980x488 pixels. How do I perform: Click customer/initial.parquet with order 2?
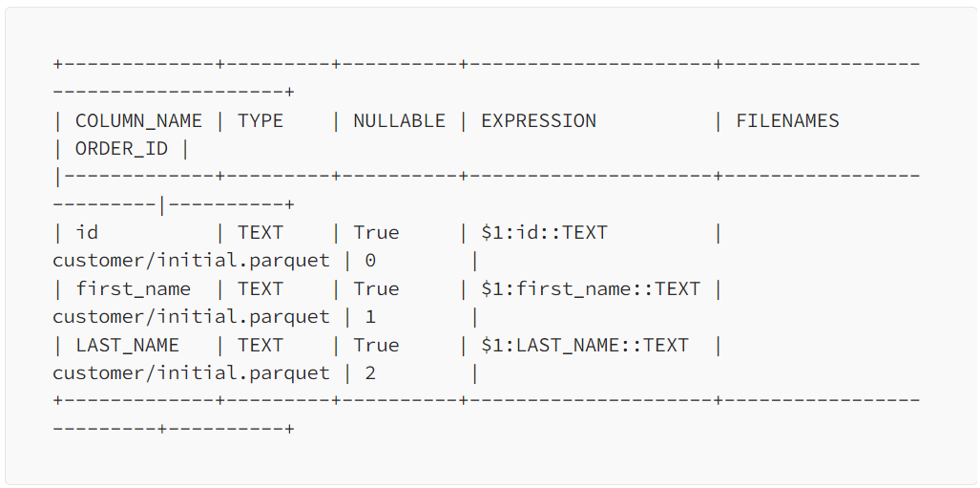(x=191, y=372)
